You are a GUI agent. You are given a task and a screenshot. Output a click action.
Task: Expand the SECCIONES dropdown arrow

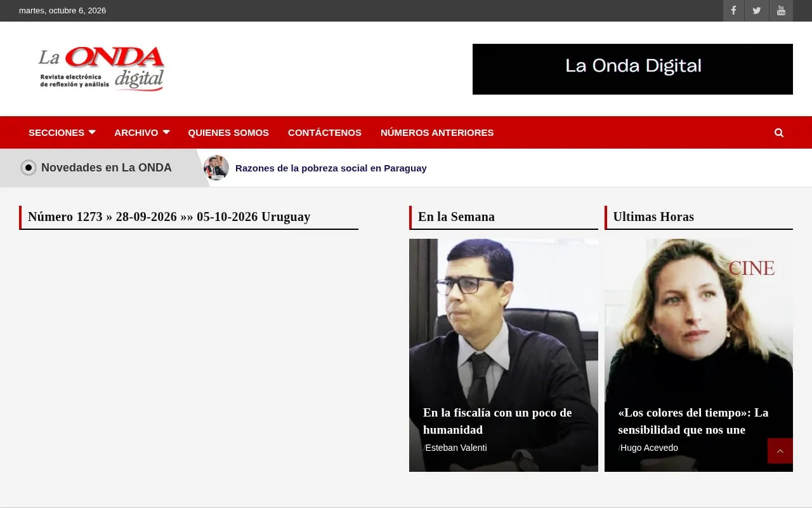92,132
